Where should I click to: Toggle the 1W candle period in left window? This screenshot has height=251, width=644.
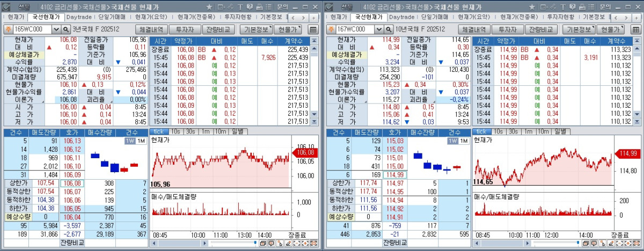(x=130, y=141)
